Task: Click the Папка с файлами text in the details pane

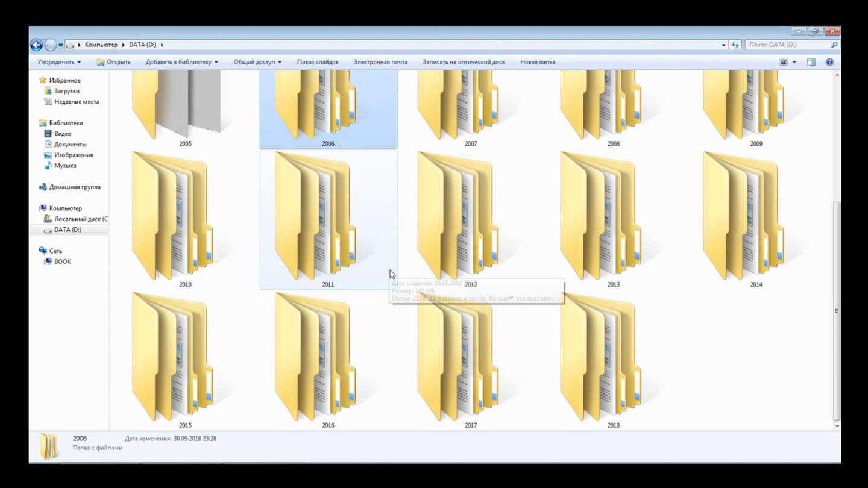Action: click(98, 448)
